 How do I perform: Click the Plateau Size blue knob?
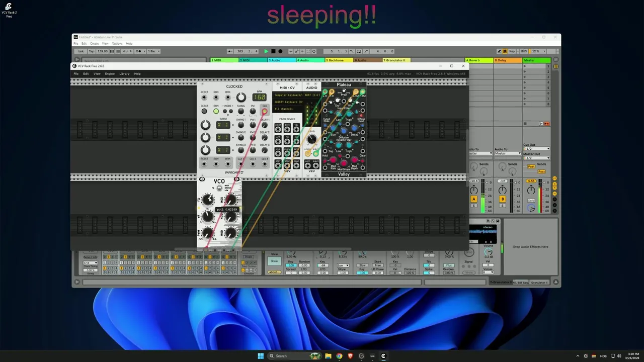(333, 128)
